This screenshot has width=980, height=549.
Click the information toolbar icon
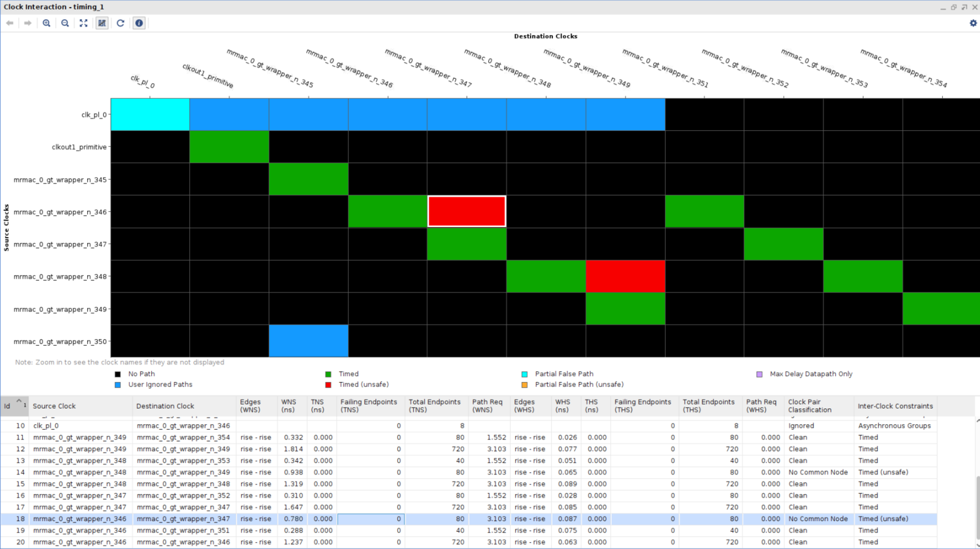click(x=139, y=23)
